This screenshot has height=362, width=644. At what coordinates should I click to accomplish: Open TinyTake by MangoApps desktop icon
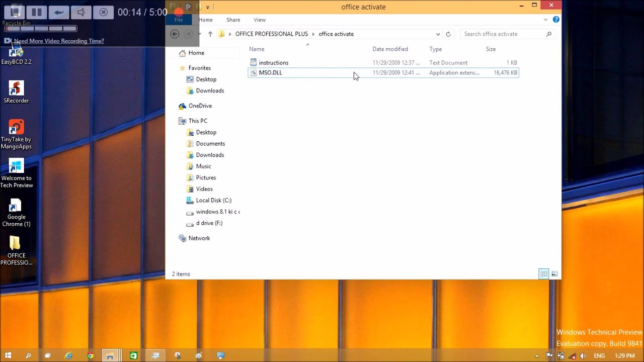[x=16, y=134]
